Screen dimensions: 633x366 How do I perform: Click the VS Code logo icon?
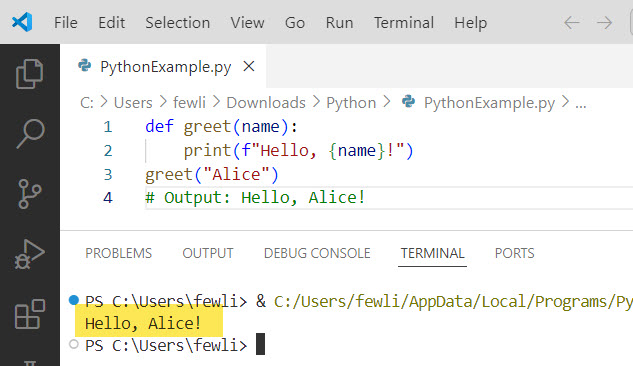click(22, 22)
